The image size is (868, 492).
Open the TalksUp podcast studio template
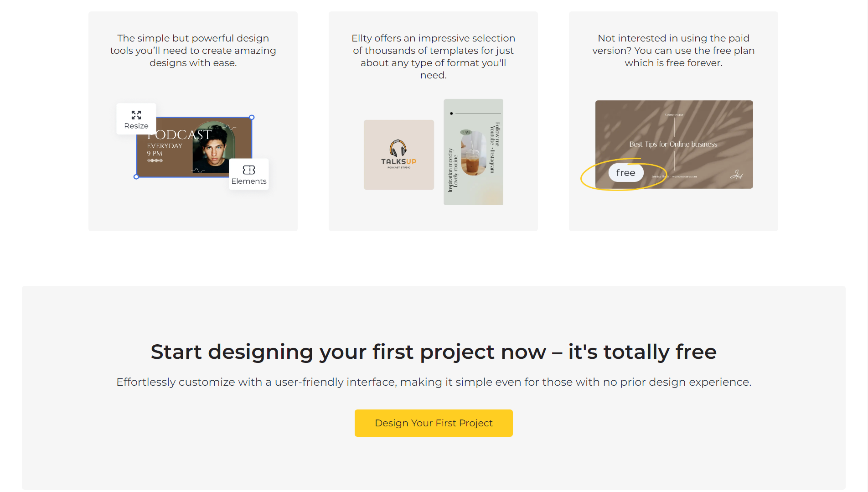coord(399,155)
